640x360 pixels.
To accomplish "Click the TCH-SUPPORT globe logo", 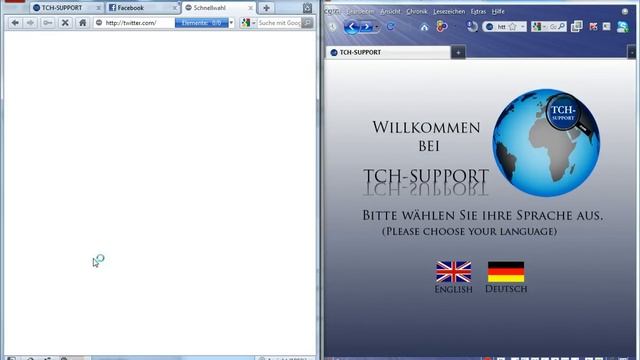I will click(x=546, y=143).
